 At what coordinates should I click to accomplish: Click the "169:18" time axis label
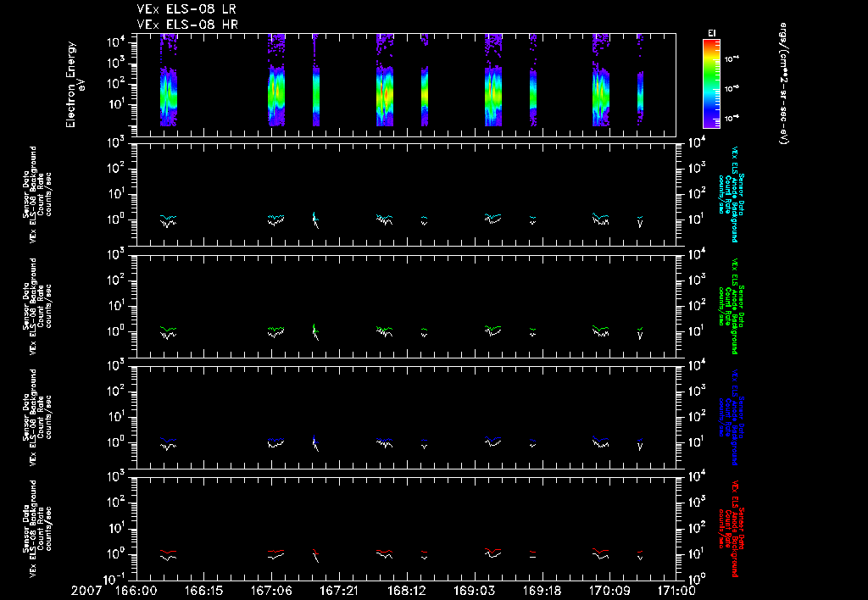coord(542,591)
